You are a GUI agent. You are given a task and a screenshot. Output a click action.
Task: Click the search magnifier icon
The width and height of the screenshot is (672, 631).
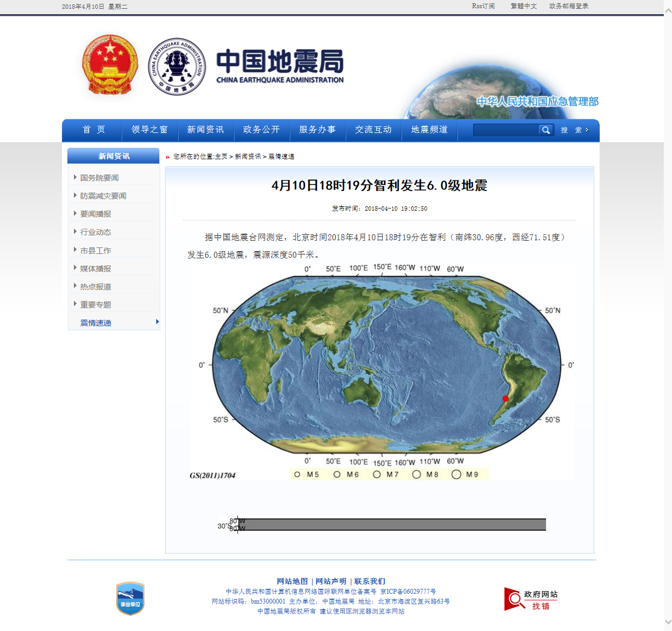pyautogui.click(x=545, y=130)
